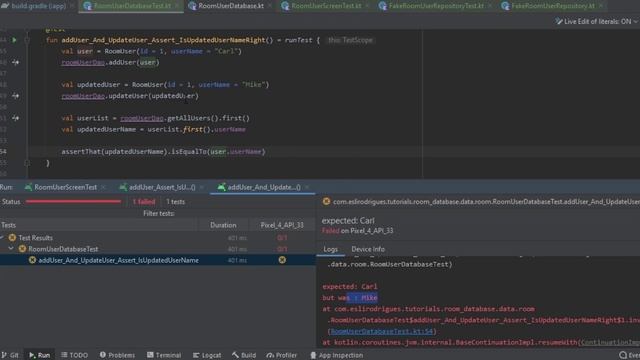640x360 pixels.
Task: Click the red test status progress bar
Action: (x=73, y=202)
